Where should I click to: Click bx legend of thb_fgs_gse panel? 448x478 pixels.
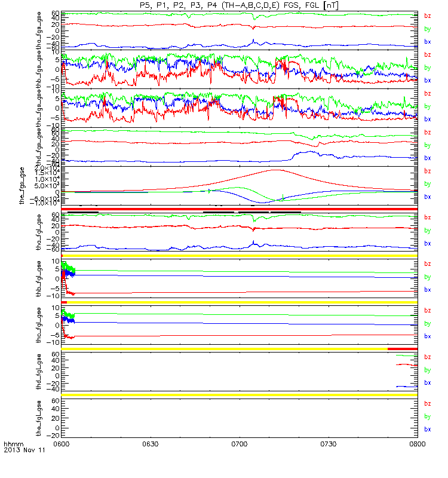(427, 81)
